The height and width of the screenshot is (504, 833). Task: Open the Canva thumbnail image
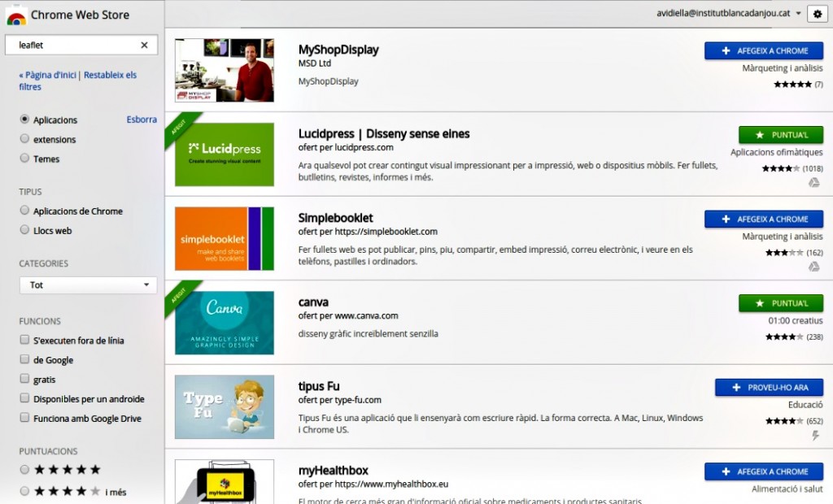(225, 323)
